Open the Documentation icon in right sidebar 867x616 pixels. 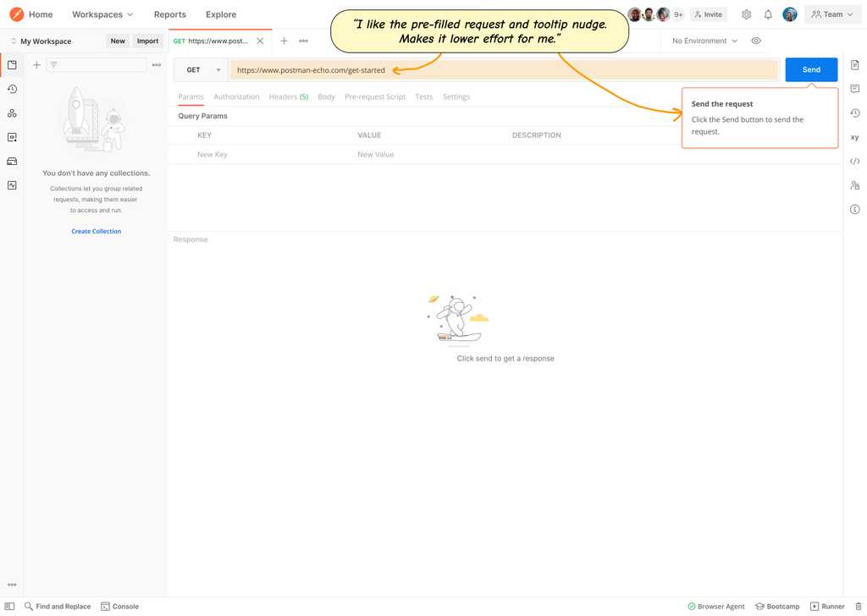coord(855,64)
